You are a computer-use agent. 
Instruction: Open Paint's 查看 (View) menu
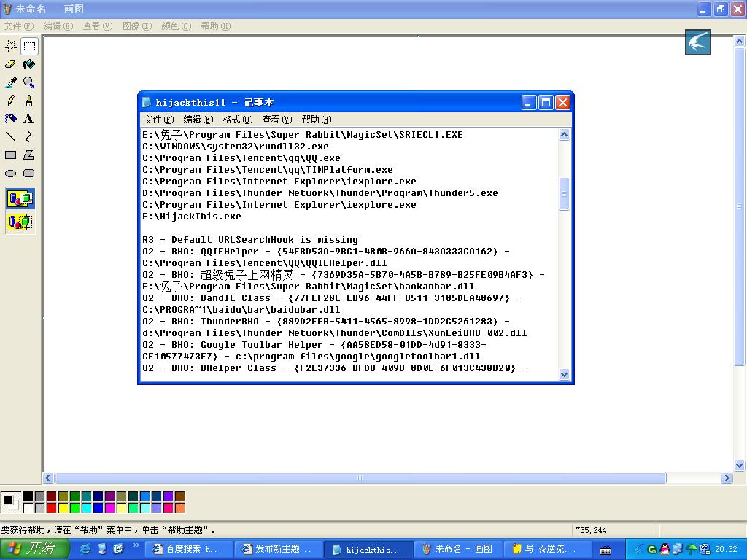pos(98,26)
